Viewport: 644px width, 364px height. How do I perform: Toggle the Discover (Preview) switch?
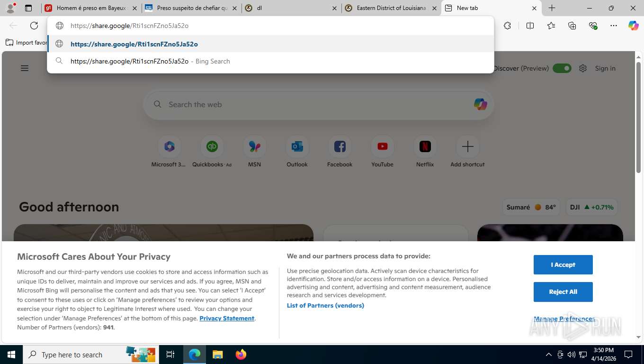(x=562, y=68)
